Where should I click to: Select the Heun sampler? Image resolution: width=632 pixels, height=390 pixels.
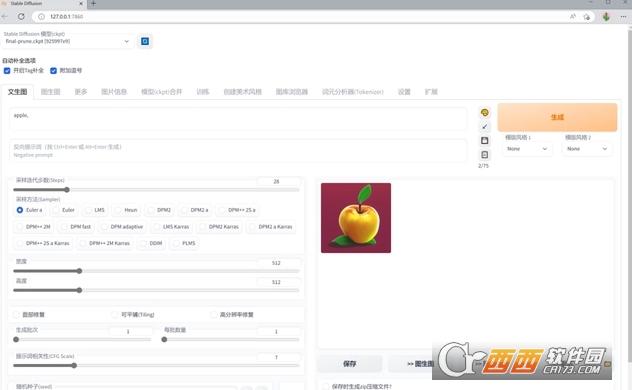[x=118, y=210]
